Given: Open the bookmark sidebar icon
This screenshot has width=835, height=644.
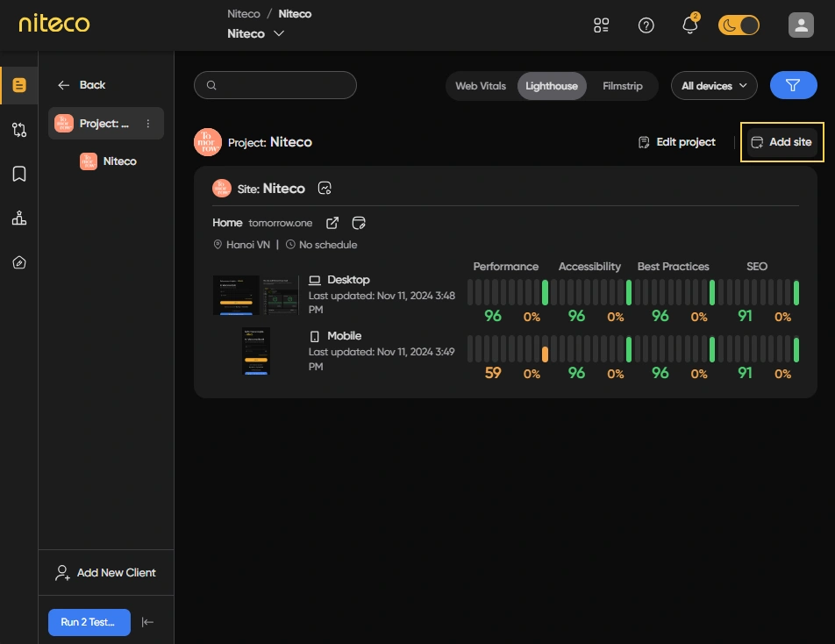Looking at the screenshot, I should 19,174.
